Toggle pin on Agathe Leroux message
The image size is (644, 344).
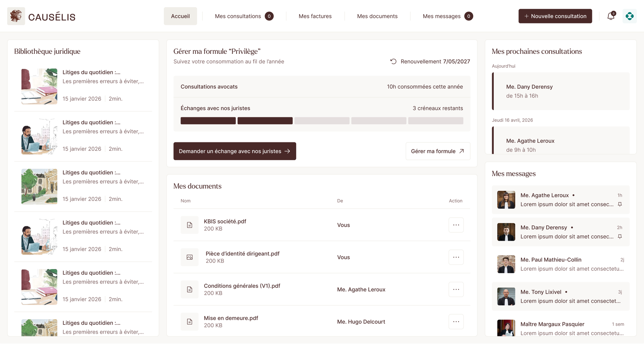click(x=620, y=204)
